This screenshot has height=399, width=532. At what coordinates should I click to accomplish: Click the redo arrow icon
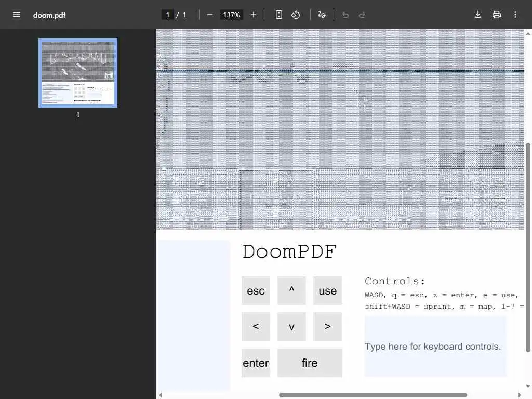(x=362, y=15)
